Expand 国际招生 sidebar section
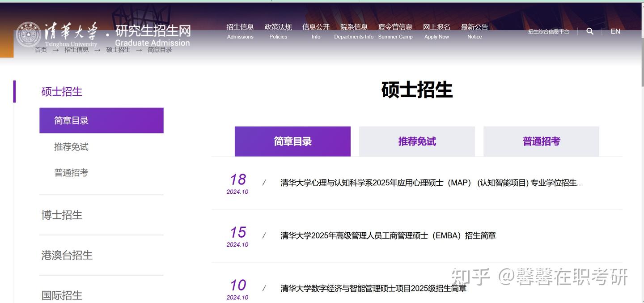Viewport: 644px width, 303px height. (x=62, y=295)
